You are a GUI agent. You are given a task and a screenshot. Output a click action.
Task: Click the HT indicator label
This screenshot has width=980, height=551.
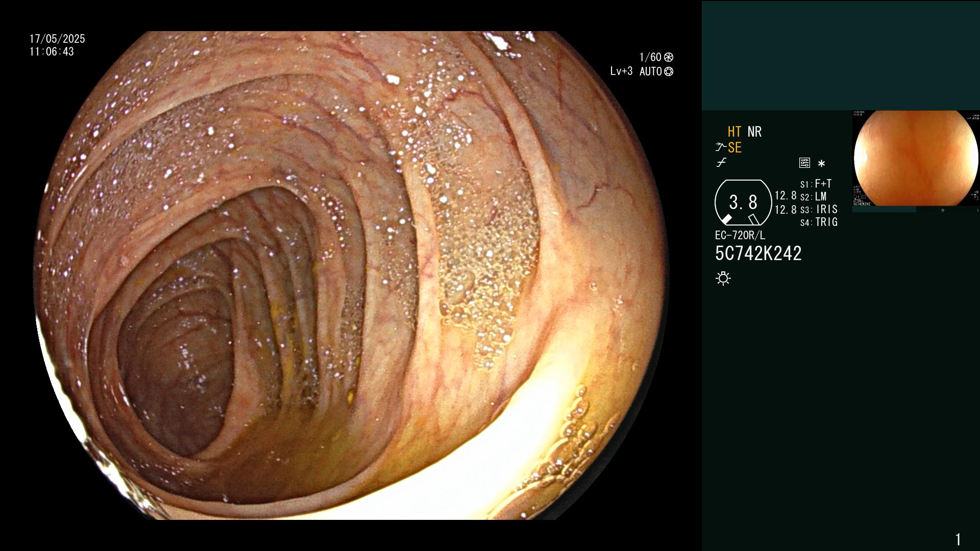[734, 132]
